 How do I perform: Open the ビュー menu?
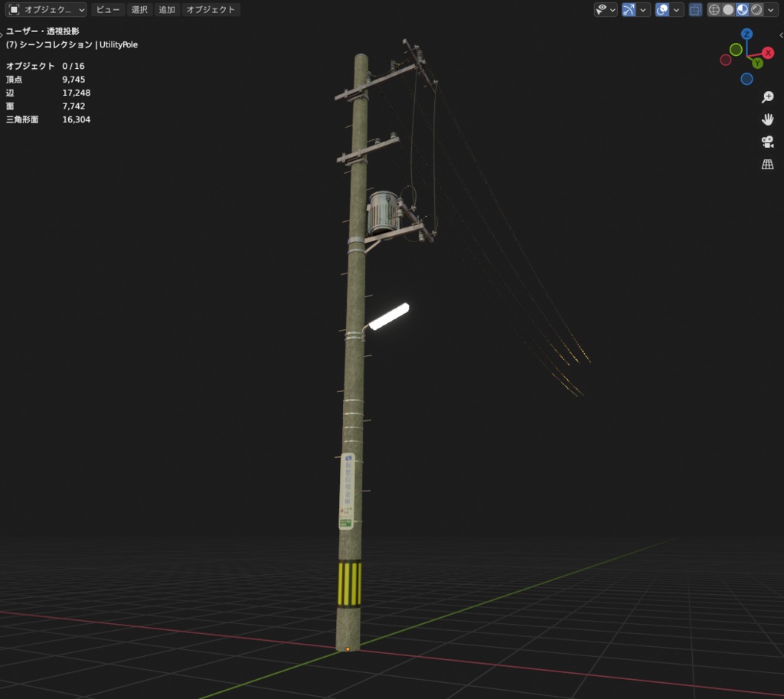(x=106, y=9)
